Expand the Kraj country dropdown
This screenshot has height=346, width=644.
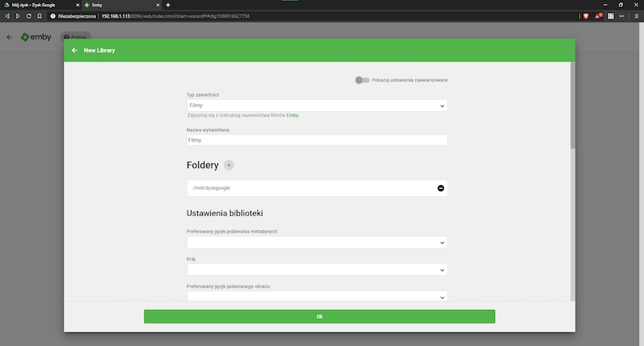[316, 270]
